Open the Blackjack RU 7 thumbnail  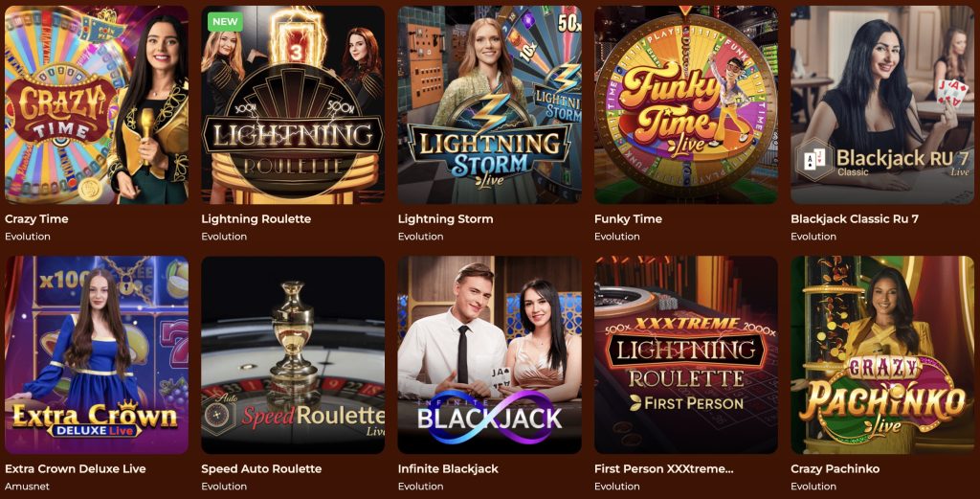882,105
